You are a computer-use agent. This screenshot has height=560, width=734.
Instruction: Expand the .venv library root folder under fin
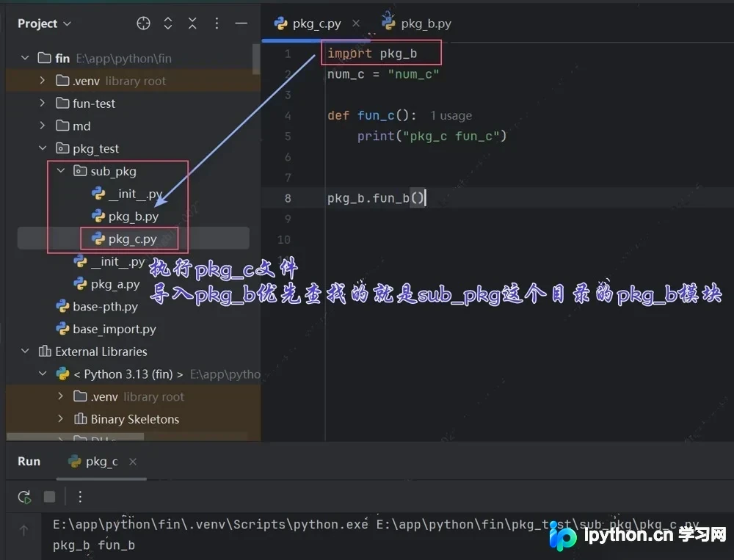[x=42, y=81]
